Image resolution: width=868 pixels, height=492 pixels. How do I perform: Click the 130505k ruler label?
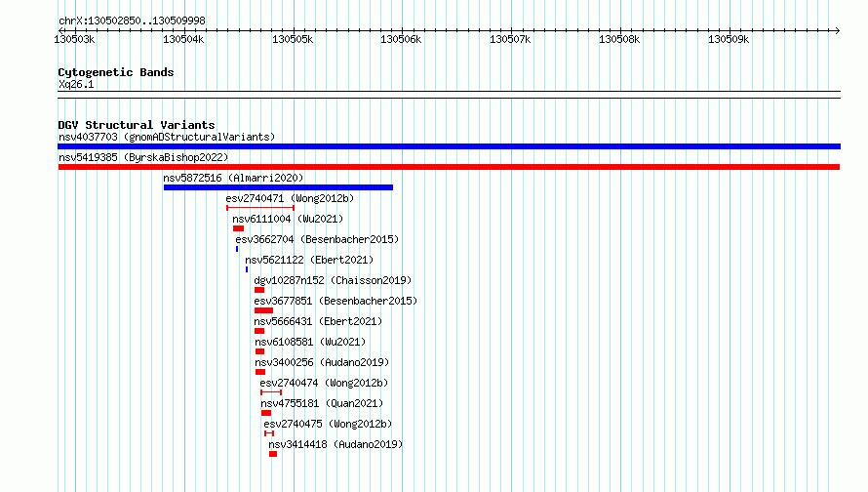293,39
